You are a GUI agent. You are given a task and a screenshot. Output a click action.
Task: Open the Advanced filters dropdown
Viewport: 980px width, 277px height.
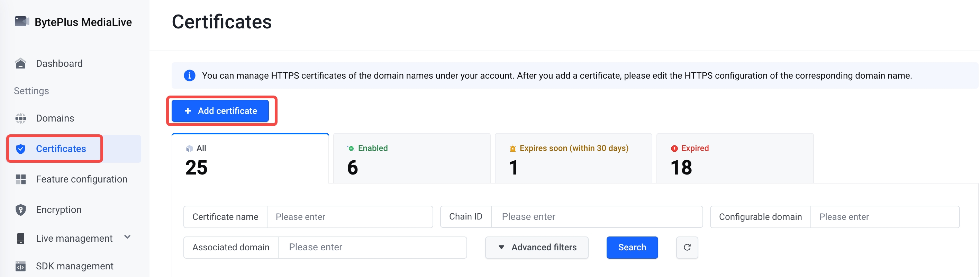[x=537, y=247]
